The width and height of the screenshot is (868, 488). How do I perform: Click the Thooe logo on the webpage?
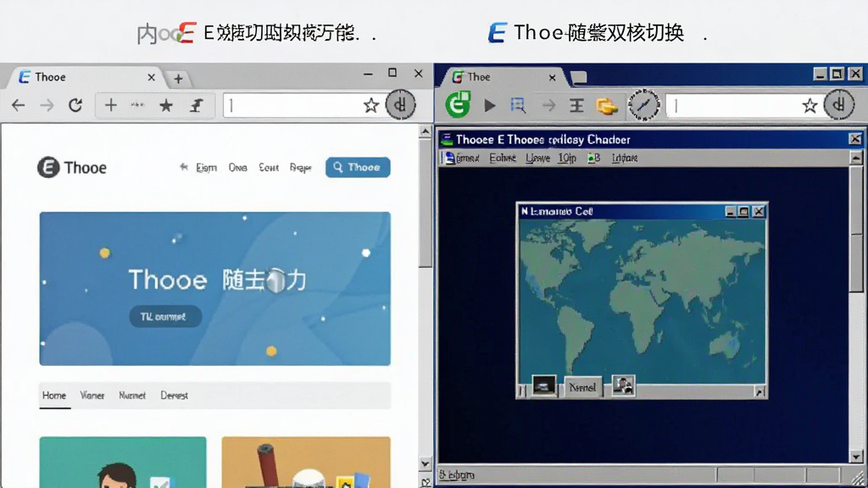(x=72, y=167)
